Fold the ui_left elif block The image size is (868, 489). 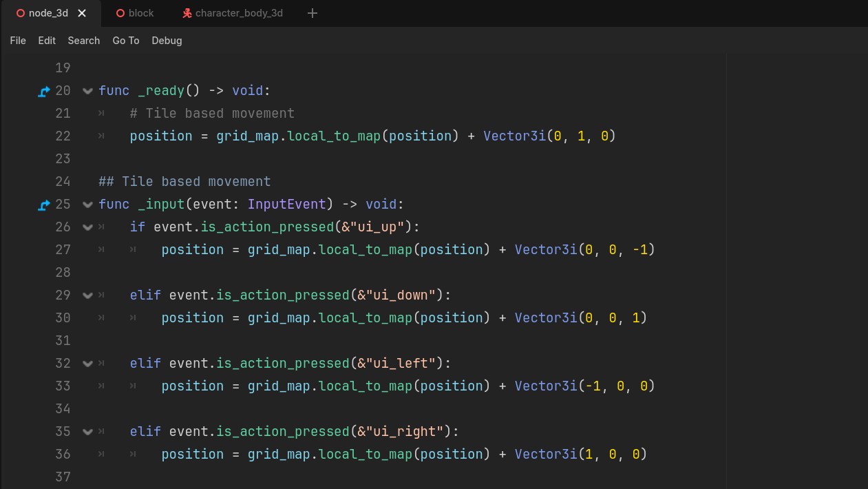(87, 364)
